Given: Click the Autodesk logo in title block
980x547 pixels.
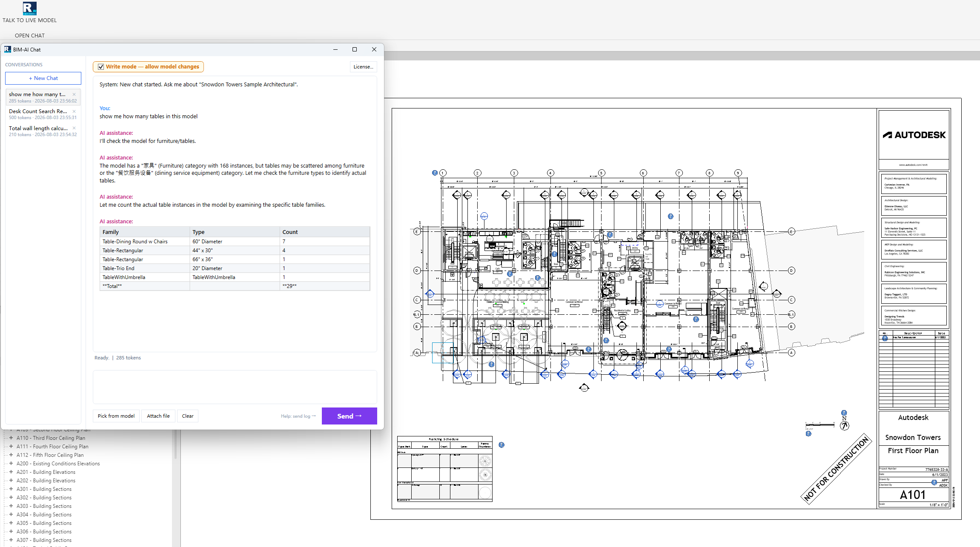Looking at the screenshot, I should tap(914, 135).
